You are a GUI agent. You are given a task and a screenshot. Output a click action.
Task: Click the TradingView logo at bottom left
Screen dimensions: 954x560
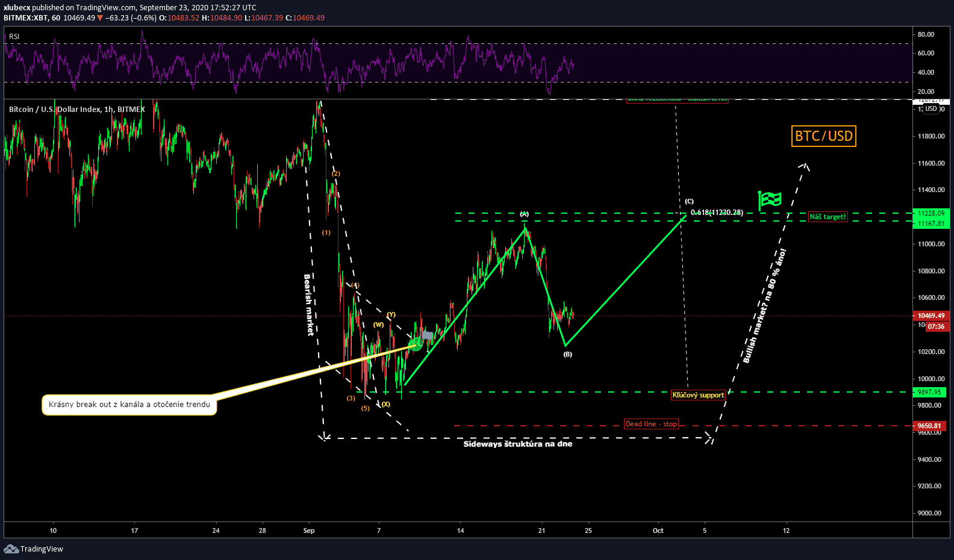[34, 549]
